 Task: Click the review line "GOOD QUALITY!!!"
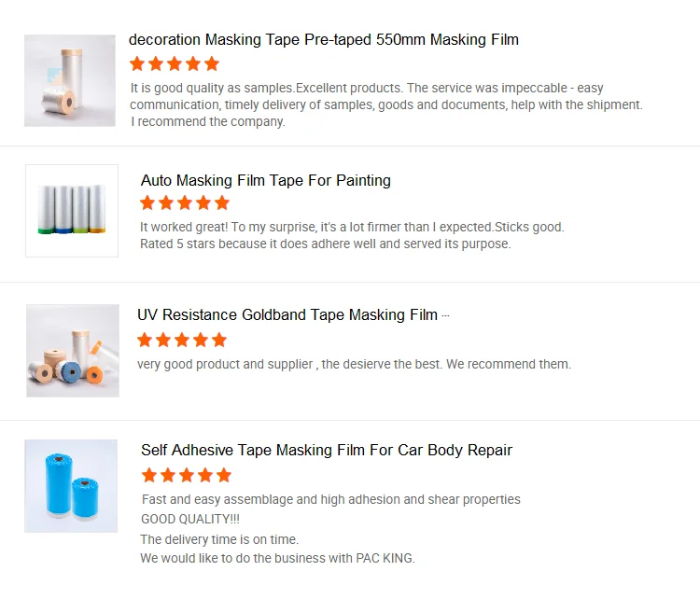click(x=190, y=519)
